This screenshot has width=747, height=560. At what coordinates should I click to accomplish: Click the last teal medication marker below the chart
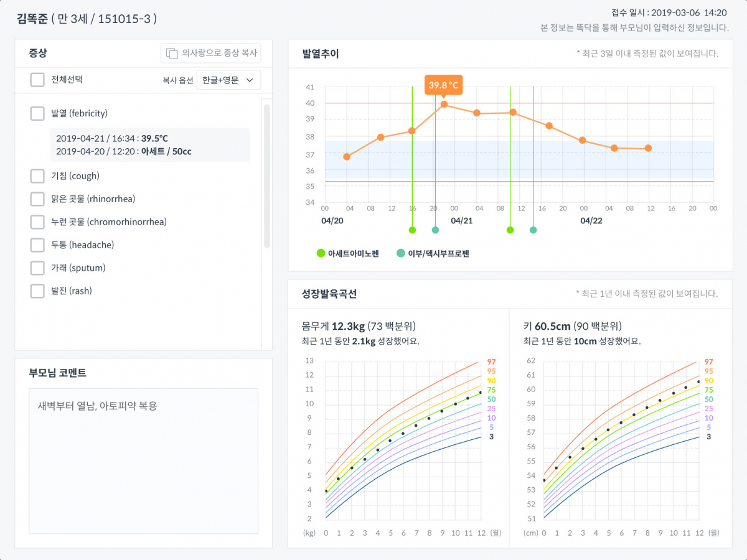(533, 230)
